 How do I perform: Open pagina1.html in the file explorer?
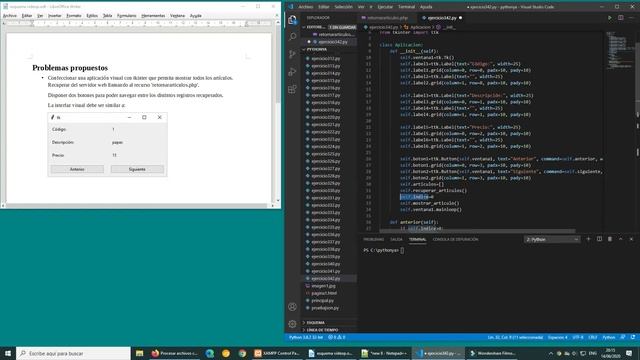324,293
